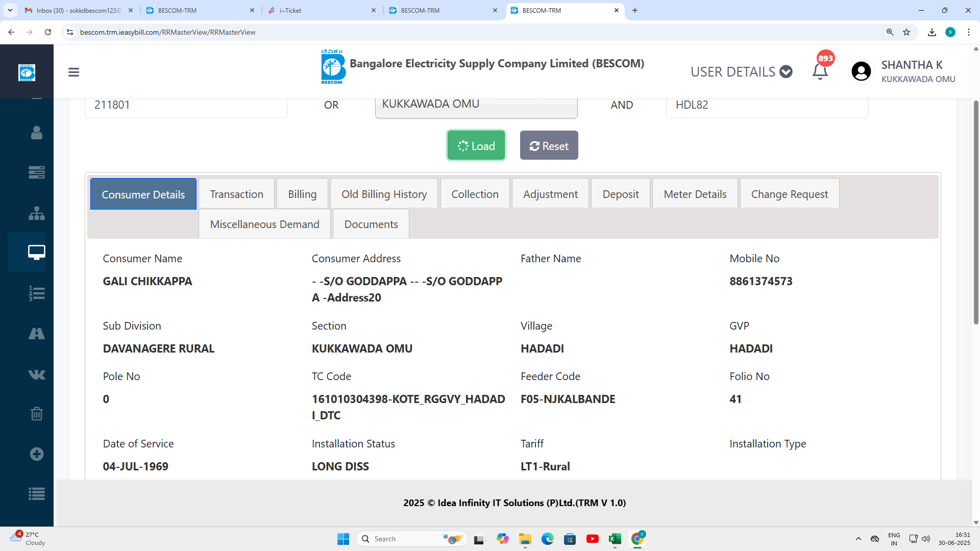Screen dimensions: 980x551
Task: Select the Consumer Details tab
Action: 143,194
